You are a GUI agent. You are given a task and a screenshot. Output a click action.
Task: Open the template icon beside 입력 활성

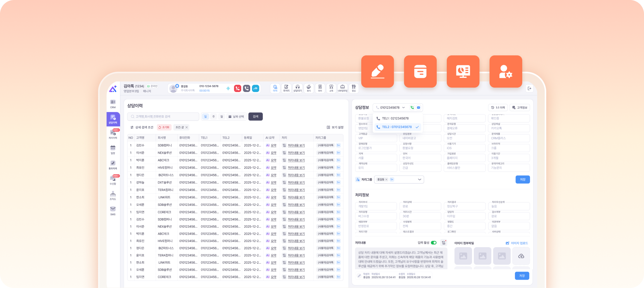(444, 243)
